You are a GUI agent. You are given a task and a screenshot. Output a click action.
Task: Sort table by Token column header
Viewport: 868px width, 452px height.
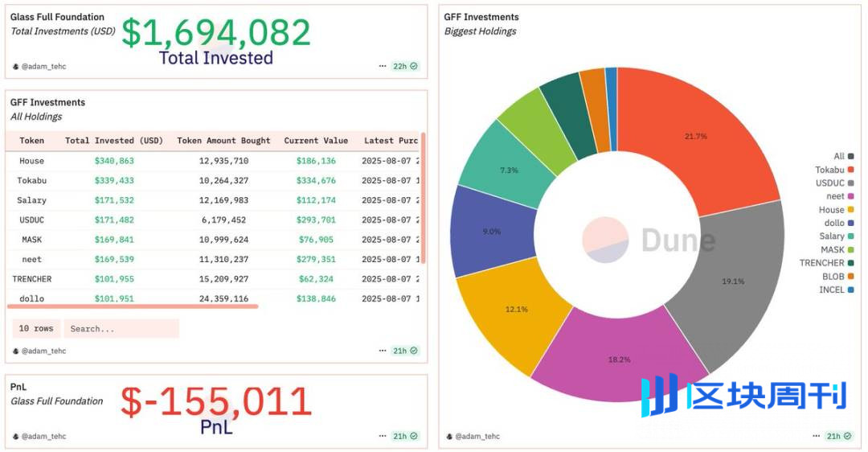[x=31, y=141]
